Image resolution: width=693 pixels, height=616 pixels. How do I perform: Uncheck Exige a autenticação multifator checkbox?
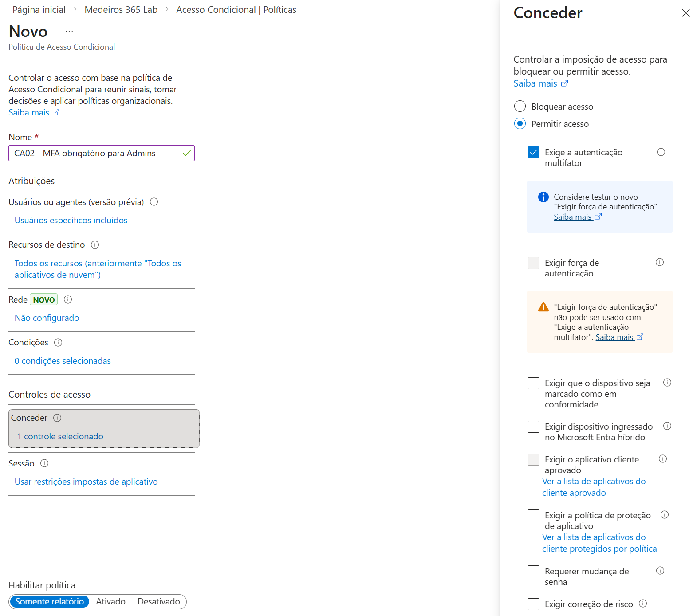[x=533, y=153]
